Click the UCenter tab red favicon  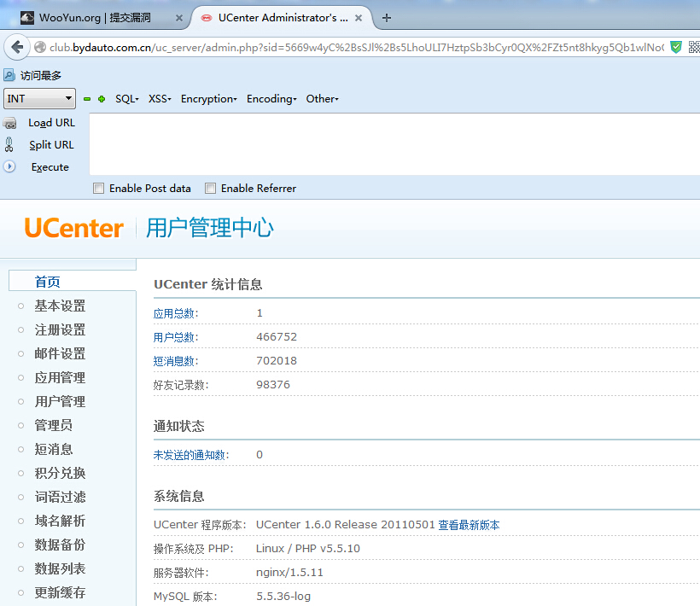pos(207,18)
